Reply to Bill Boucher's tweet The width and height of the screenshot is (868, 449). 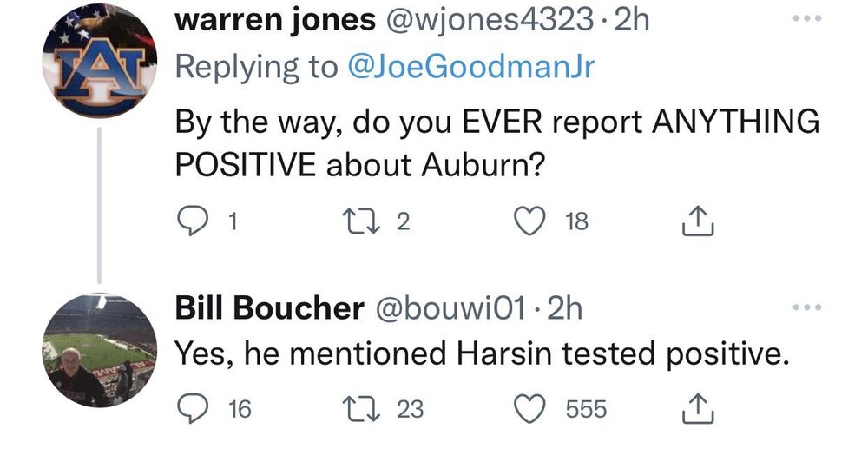point(190,408)
